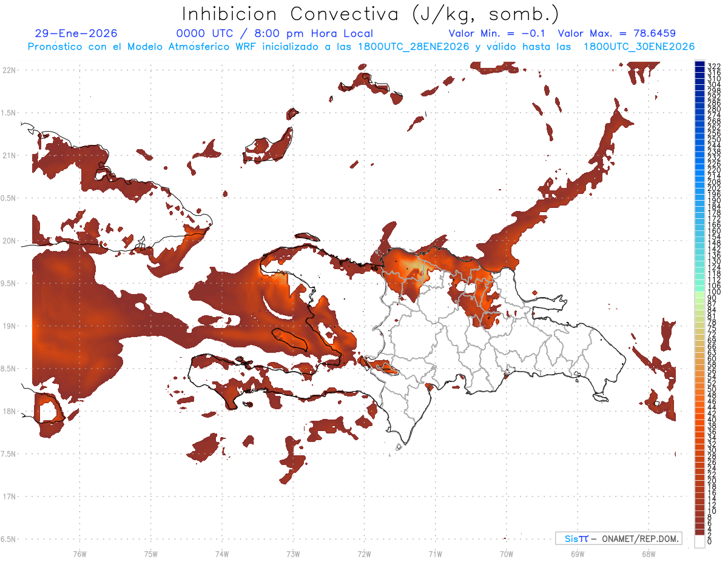Click the '76W' longitude label
This screenshot has height=562, width=728.
79,554
